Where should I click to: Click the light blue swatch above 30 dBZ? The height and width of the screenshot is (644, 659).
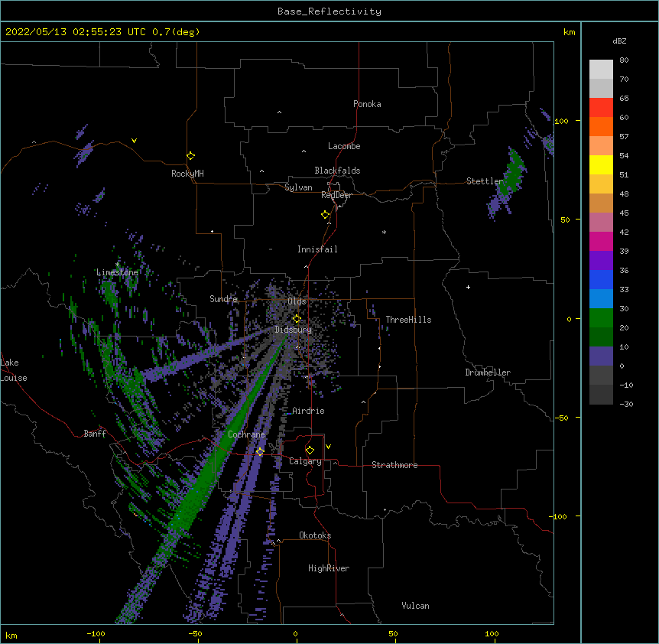[601, 299]
